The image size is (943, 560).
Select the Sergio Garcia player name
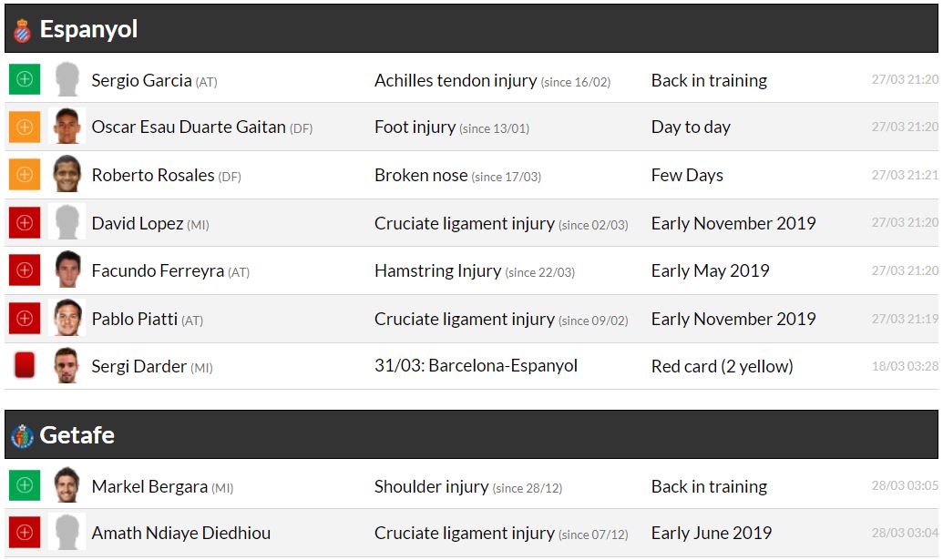(141, 80)
